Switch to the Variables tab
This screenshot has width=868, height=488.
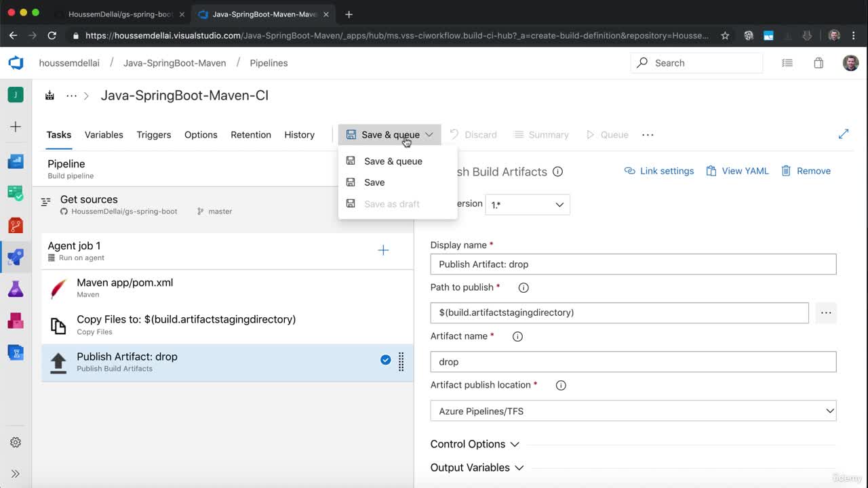(x=104, y=135)
